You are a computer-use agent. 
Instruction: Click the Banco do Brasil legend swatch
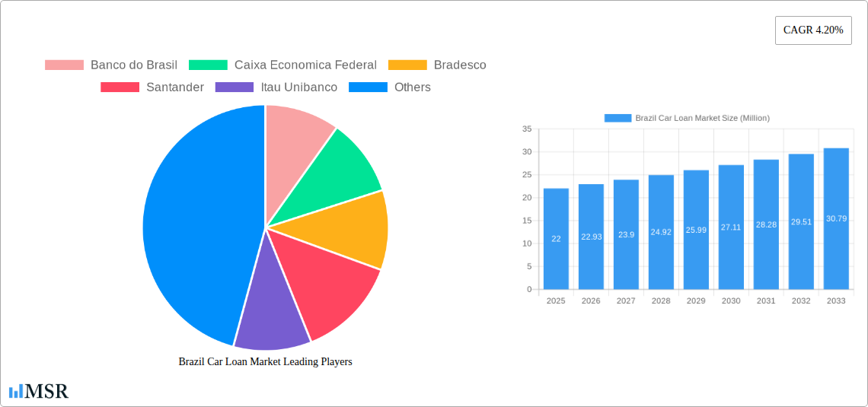click(64, 65)
